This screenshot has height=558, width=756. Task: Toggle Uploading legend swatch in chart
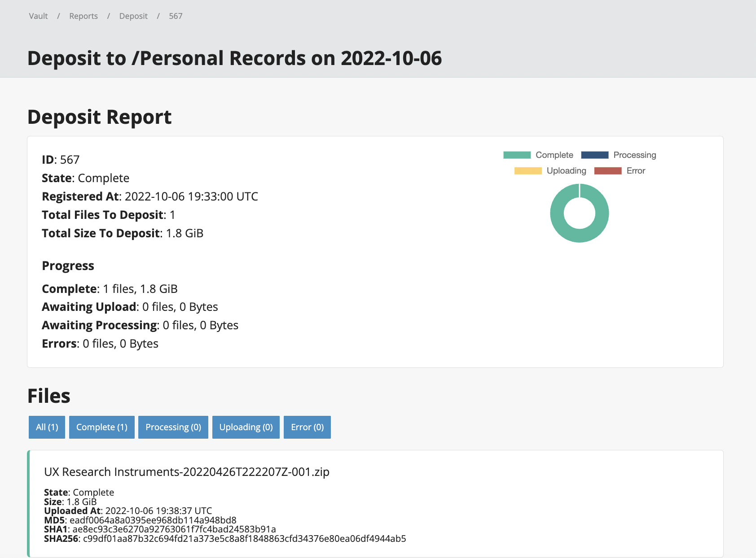click(528, 171)
